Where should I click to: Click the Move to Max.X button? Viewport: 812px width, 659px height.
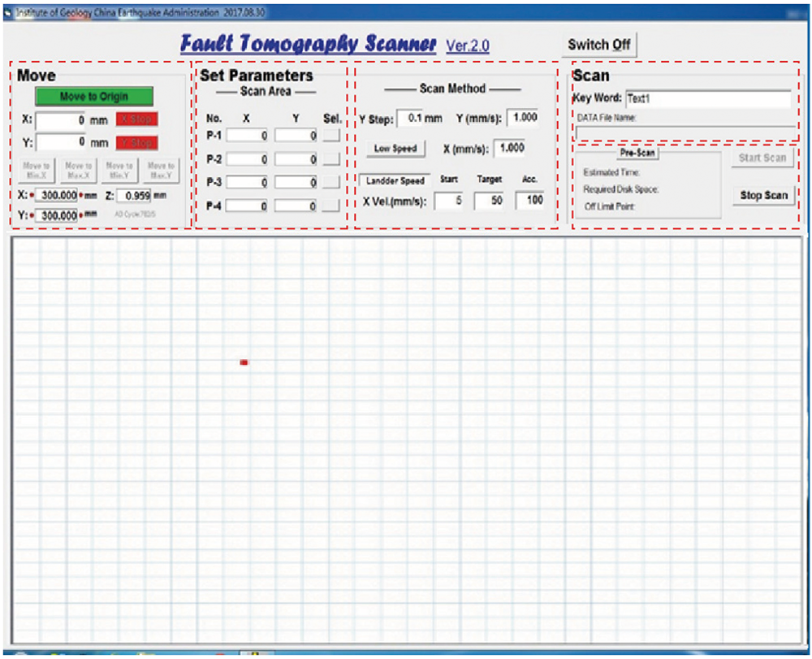78,171
